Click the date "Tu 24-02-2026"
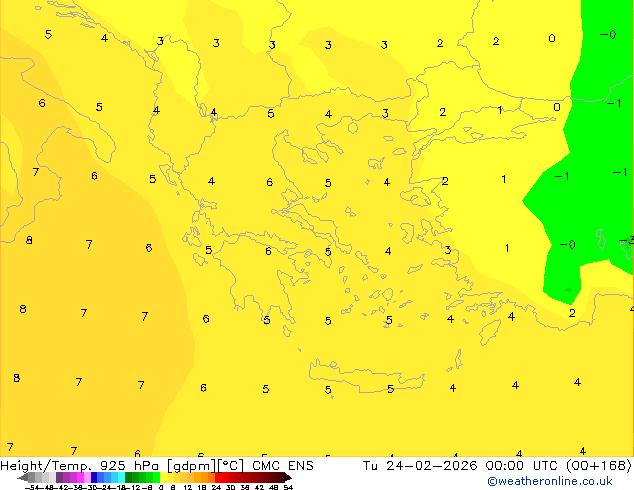This screenshot has height=490, width=634. click(420, 466)
